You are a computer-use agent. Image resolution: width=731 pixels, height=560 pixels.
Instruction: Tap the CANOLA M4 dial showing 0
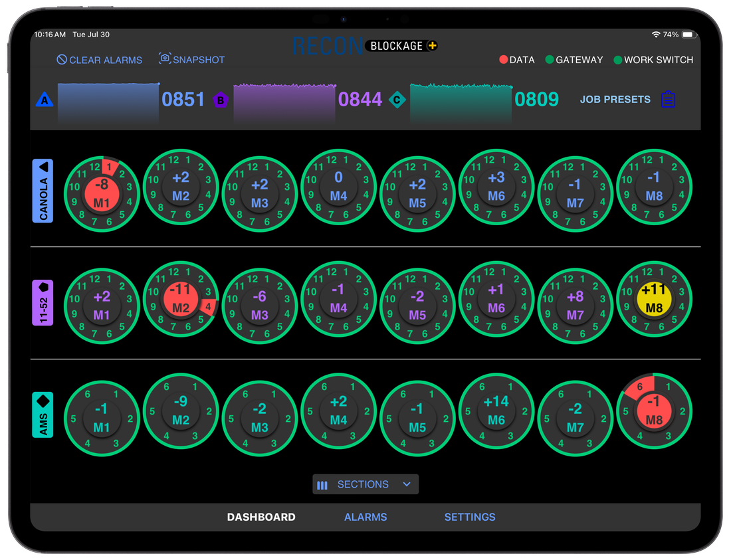pos(338,187)
